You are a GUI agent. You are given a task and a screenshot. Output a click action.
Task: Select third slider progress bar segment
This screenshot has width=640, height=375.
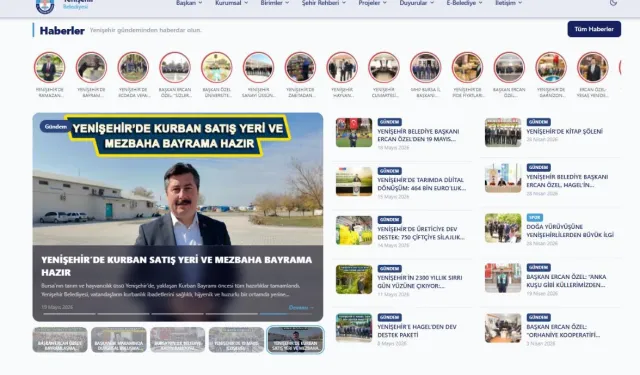pyautogui.click(x=178, y=314)
